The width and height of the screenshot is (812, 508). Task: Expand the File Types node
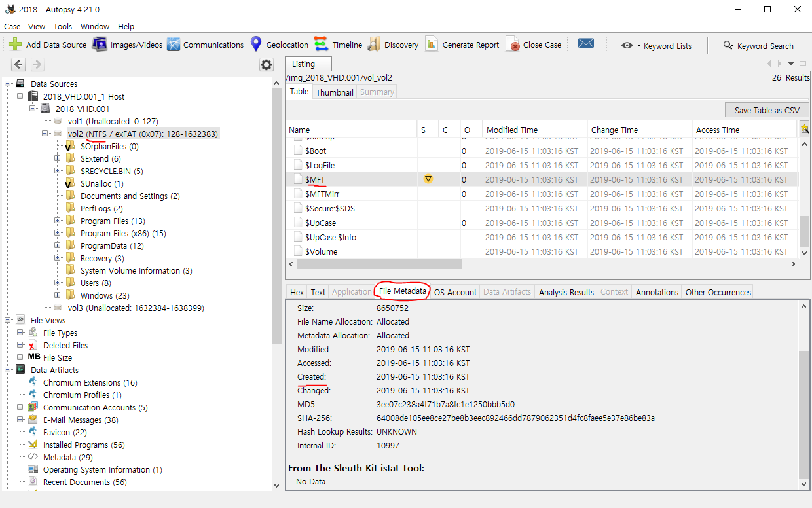(x=20, y=333)
